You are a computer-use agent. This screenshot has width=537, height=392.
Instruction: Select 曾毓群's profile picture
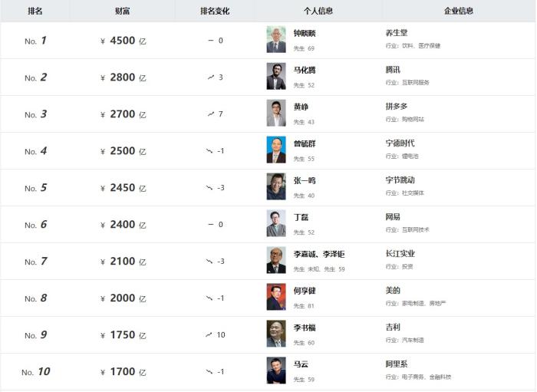275,150
